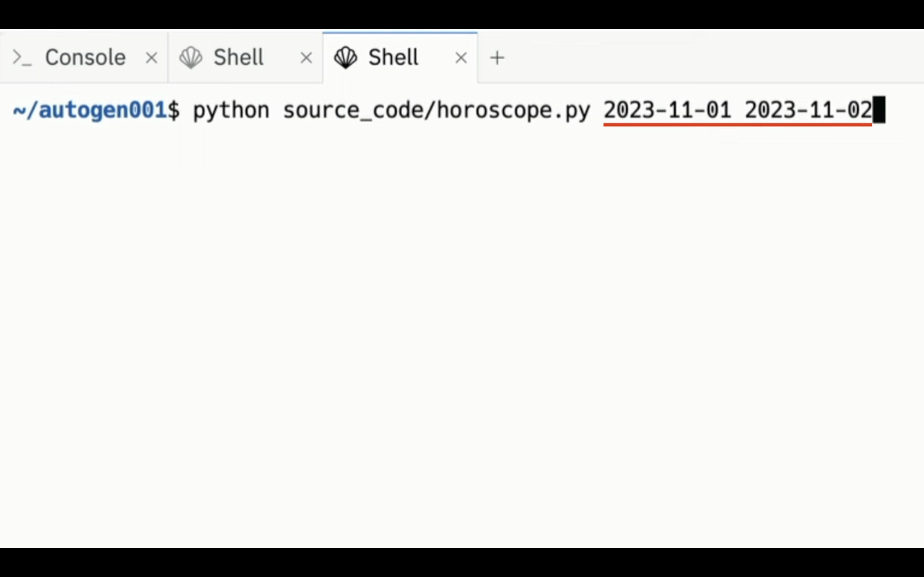Close the inactive Shell tab
Viewport: 924px width, 577px height.
coord(306,58)
